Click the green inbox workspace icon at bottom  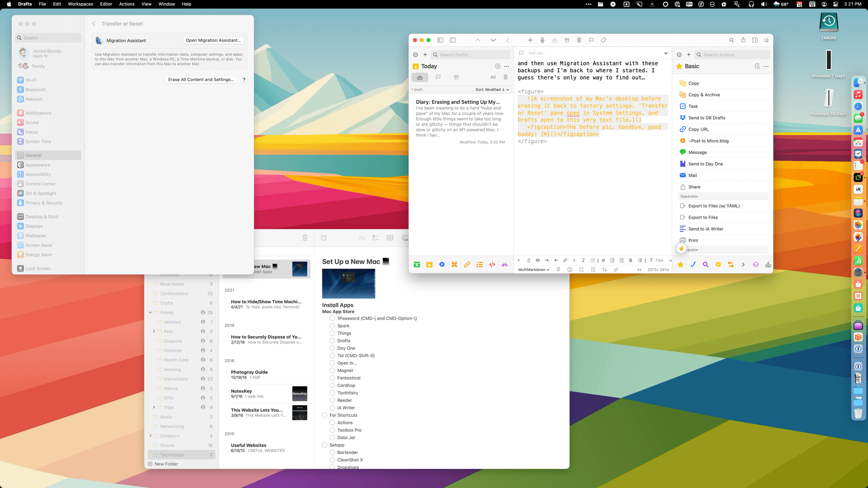click(417, 265)
